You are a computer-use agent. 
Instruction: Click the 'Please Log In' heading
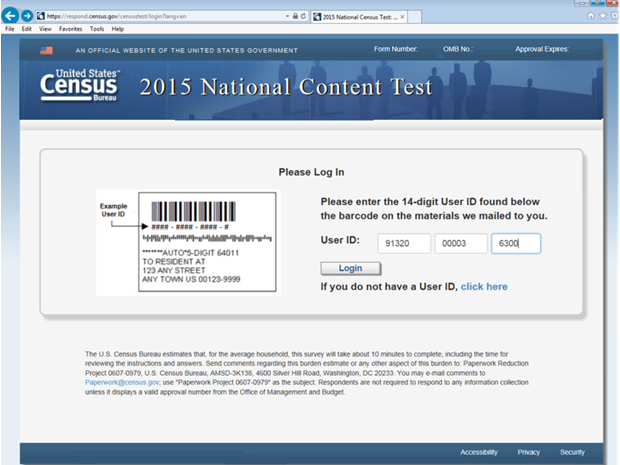312,172
